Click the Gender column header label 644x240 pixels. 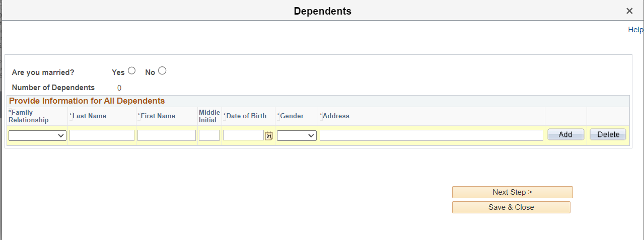tap(292, 116)
